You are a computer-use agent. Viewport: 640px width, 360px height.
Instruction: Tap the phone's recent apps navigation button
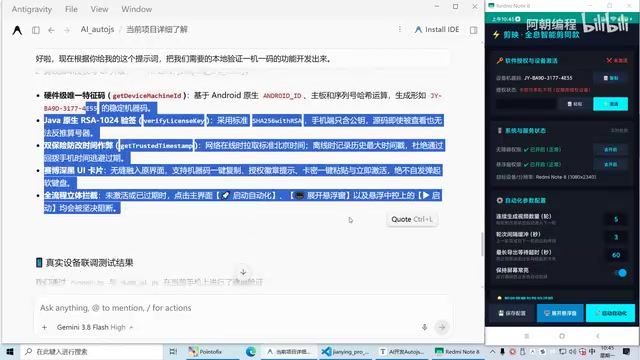(x=527, y=336)
